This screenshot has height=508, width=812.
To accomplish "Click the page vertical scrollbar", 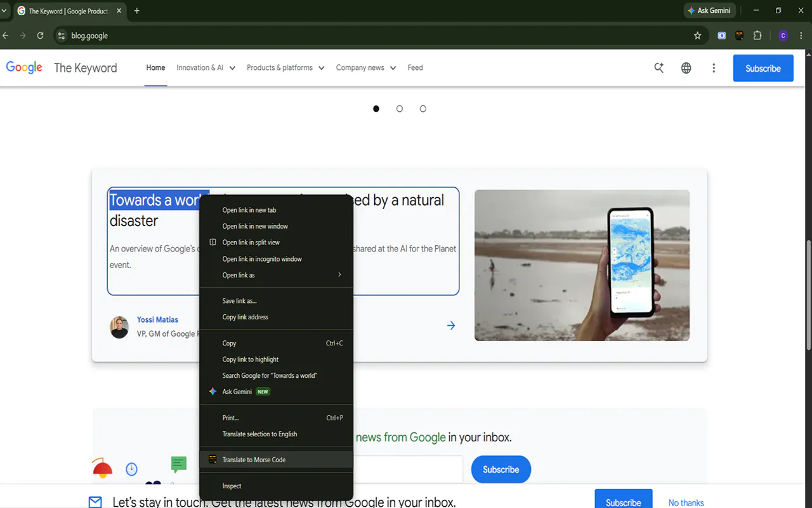I will 808,294.
